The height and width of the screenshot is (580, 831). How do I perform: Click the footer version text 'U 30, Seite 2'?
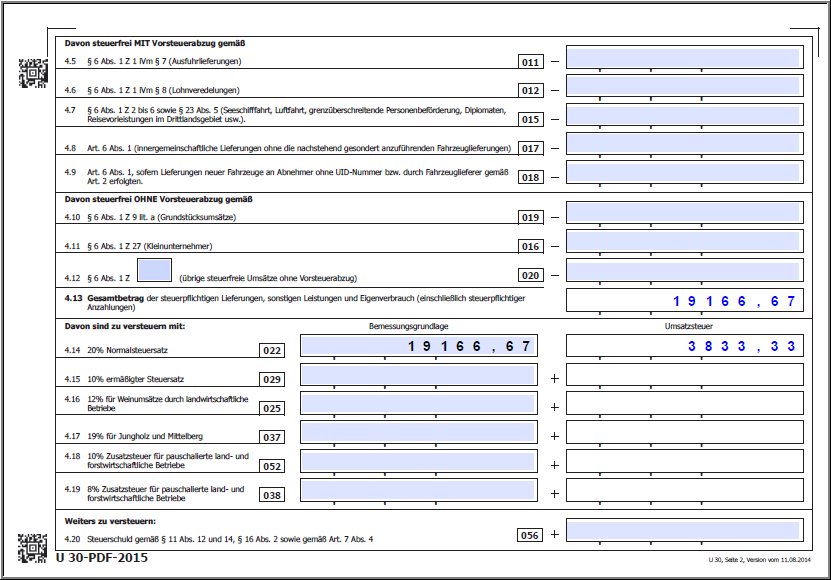click(x=728, y=560)
